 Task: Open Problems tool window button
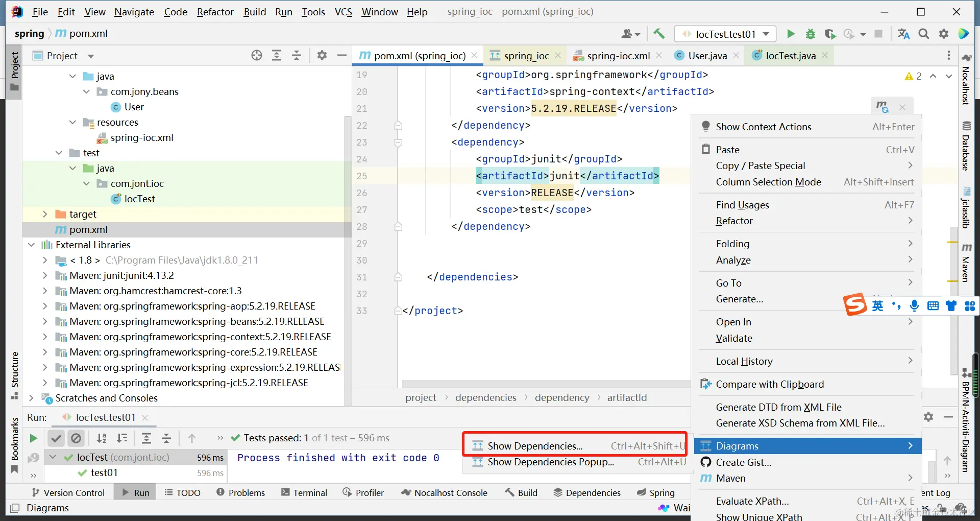tap(240, 492)
